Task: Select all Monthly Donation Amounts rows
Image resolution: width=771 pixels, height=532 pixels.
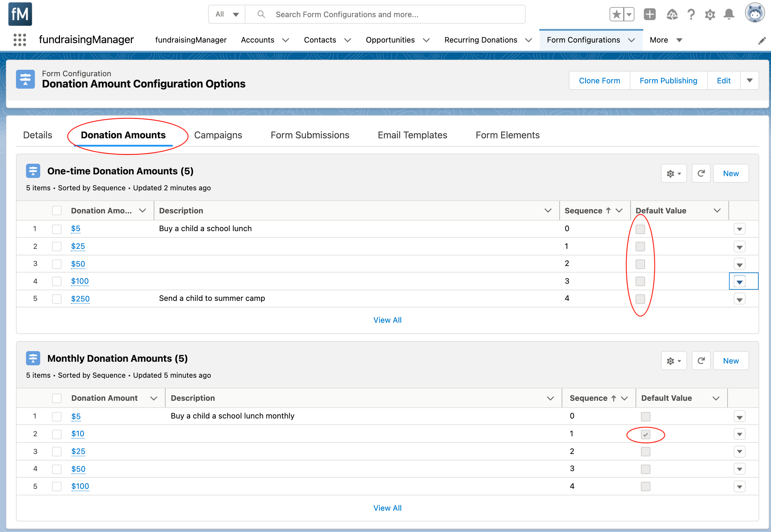Action: click(57, 398)
